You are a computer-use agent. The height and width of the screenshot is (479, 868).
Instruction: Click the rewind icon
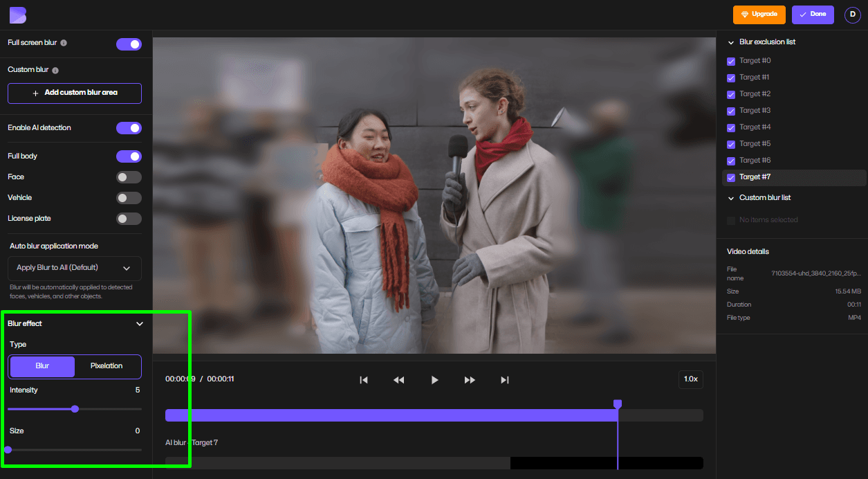[399, 379]
